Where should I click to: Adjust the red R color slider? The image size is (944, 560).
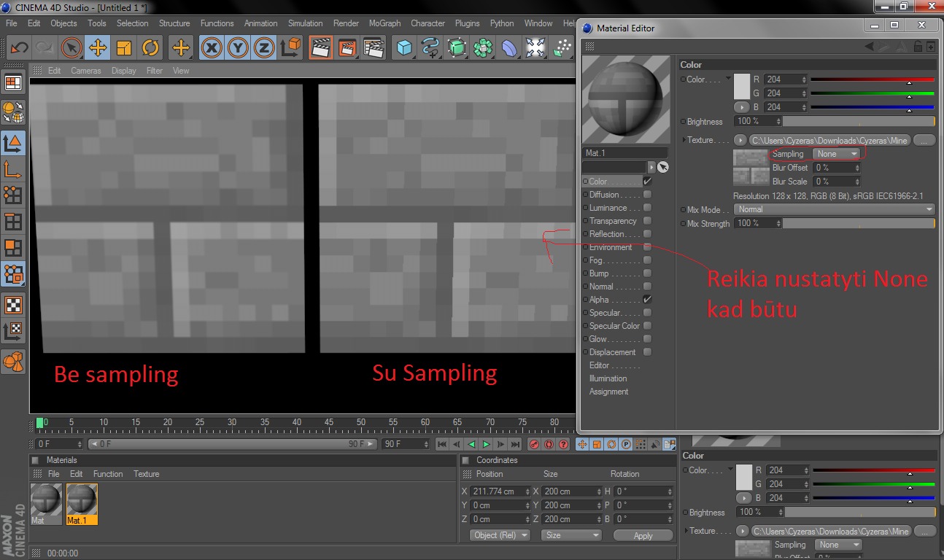(872, 79)
